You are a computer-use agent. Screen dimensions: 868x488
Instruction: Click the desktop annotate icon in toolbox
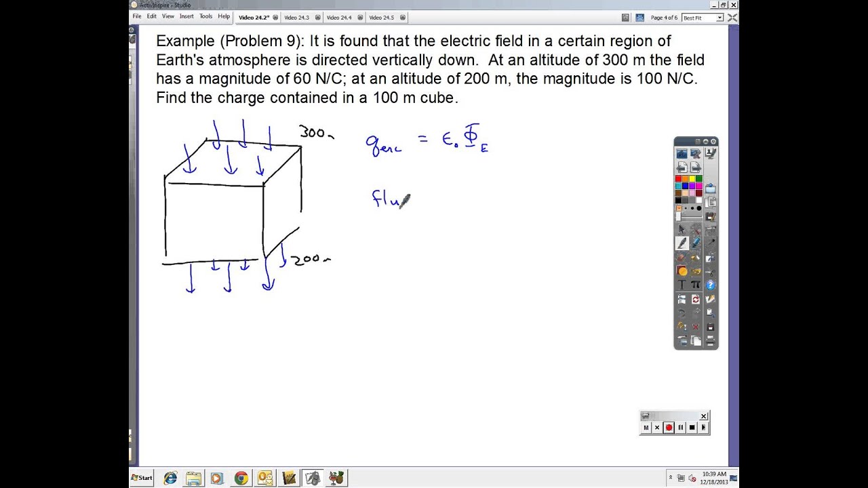coord(695,154)
